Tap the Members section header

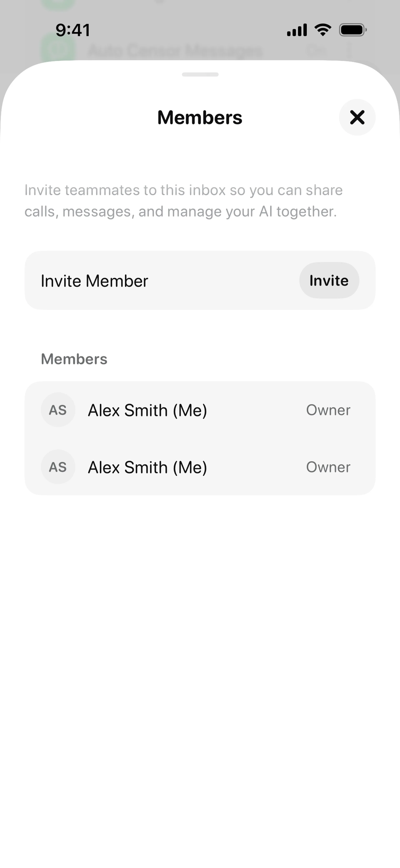[74, 359]
